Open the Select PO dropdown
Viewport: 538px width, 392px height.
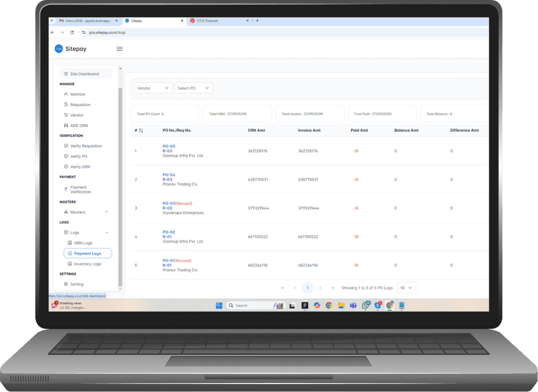(193, 88)
